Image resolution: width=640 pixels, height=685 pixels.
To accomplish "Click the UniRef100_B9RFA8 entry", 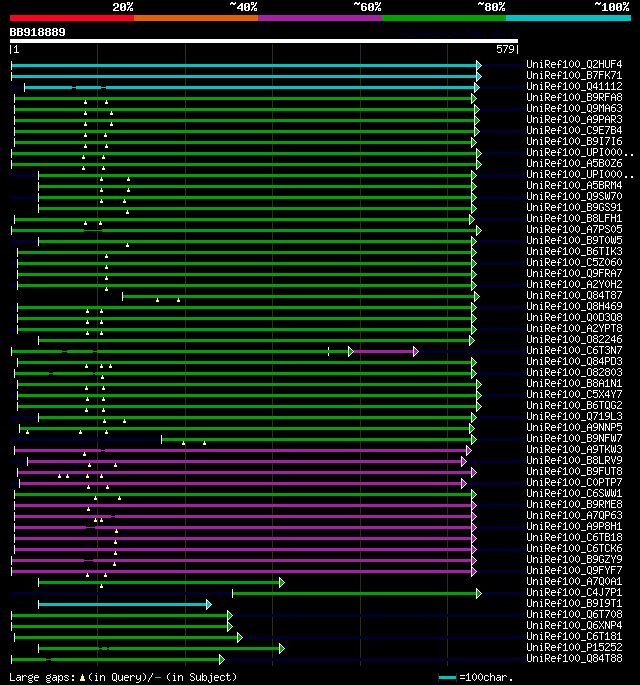I will pos(574,97).
